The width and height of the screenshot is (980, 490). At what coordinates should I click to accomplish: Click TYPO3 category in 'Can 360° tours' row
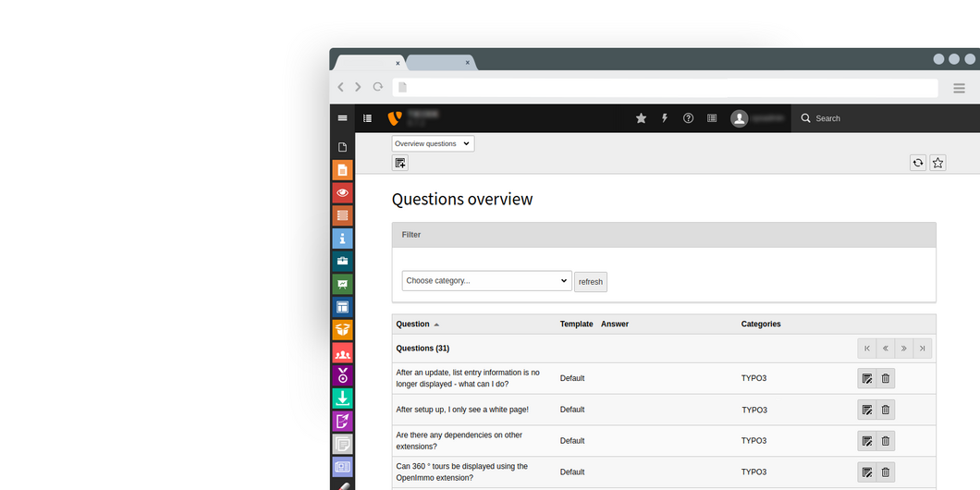click(753, 472)
